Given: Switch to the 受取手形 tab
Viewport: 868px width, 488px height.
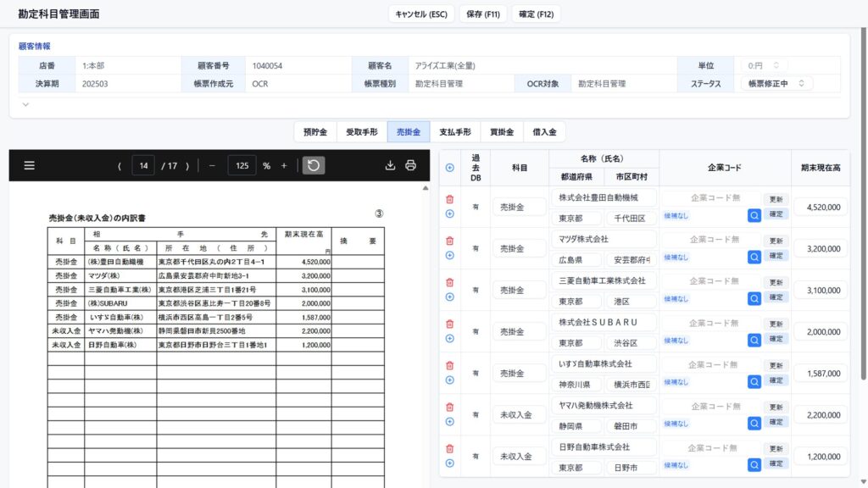Looking at the screenshot, I should 362,131.
